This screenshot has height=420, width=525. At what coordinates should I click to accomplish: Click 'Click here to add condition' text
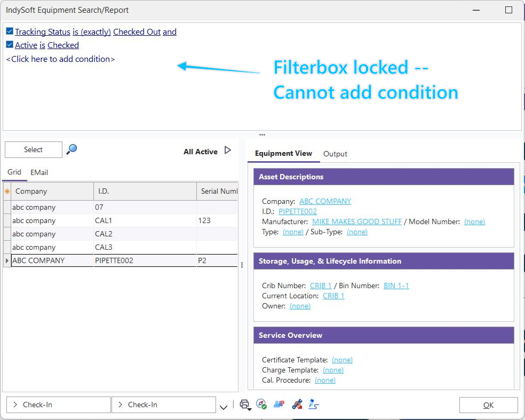(x=60, y=59)
